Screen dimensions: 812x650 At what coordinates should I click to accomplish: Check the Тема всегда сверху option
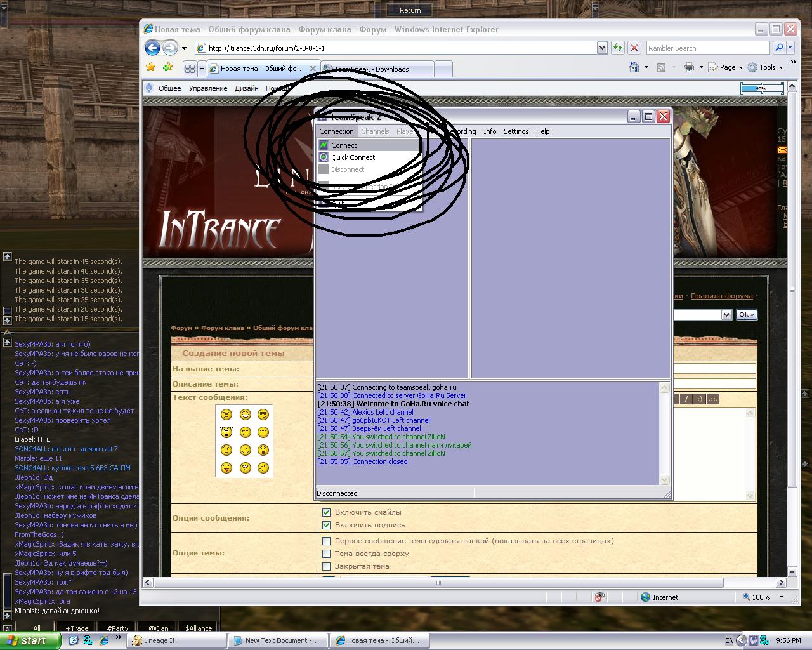point(326,554)
